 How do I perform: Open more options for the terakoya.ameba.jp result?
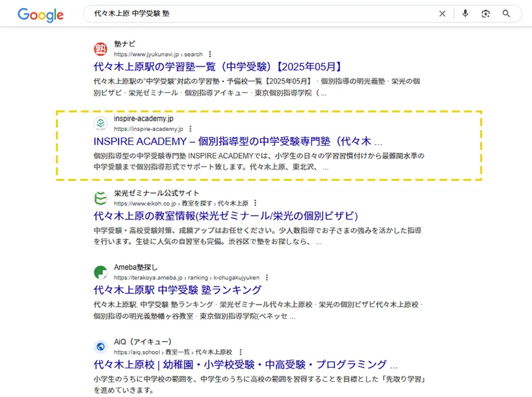(267, 277)
